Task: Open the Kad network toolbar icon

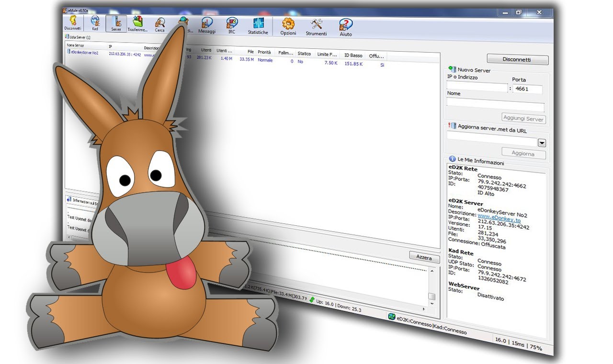Action: click(95, 22)
